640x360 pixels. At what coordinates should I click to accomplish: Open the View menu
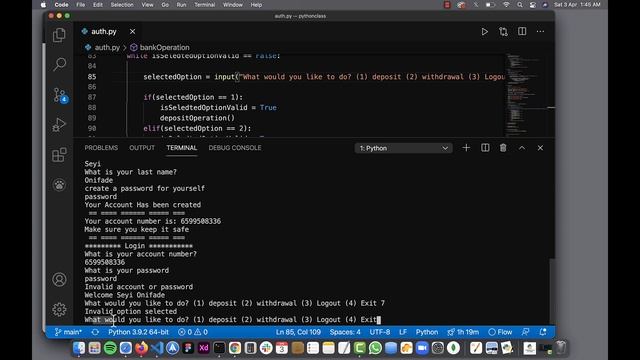point(147,5)
